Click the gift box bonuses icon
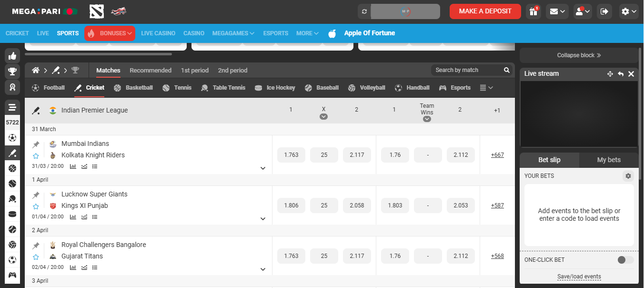Viewport: 644px width, 288px height. 533,11
